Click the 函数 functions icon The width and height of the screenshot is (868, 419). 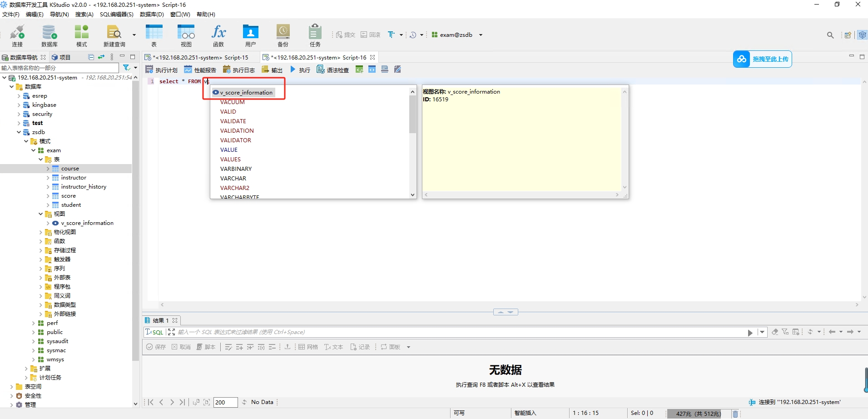point(218,35)
